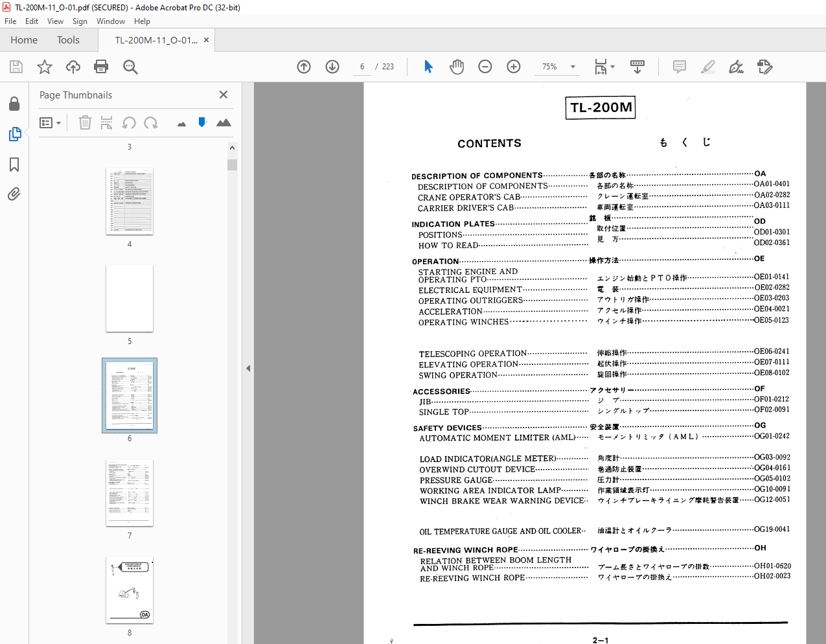Enlarge thumbnail size large mountain icon
Viewport: 826px width, 644px height.
tap(224, 122)
